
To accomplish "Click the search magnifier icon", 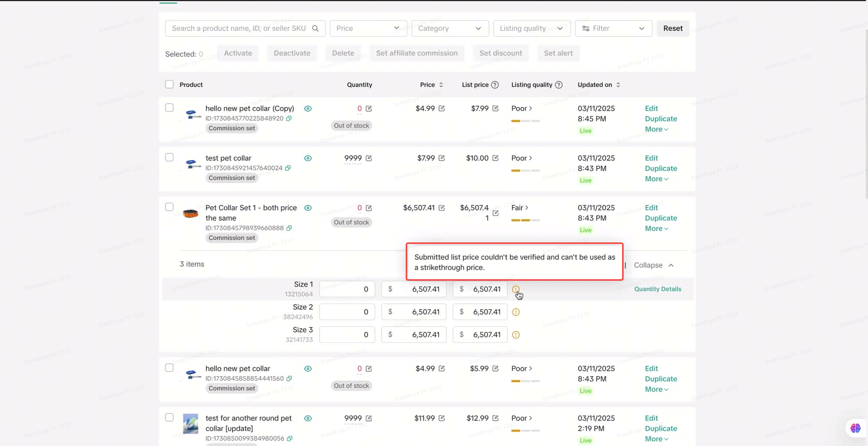I will (315, 28).
